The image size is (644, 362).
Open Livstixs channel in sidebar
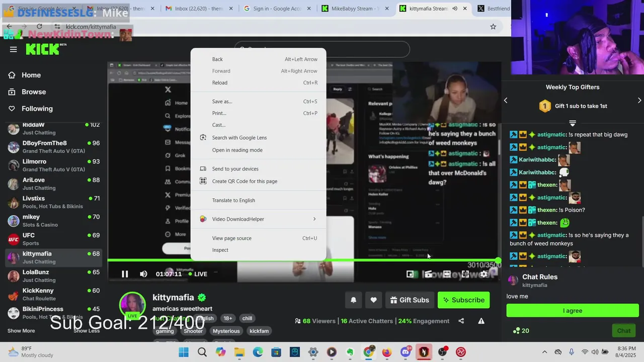(53, 202)
